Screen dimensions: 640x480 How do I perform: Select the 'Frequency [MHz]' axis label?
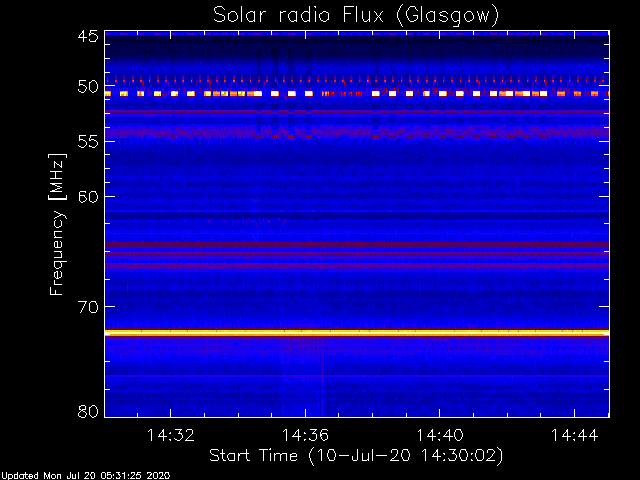[57, 224]
